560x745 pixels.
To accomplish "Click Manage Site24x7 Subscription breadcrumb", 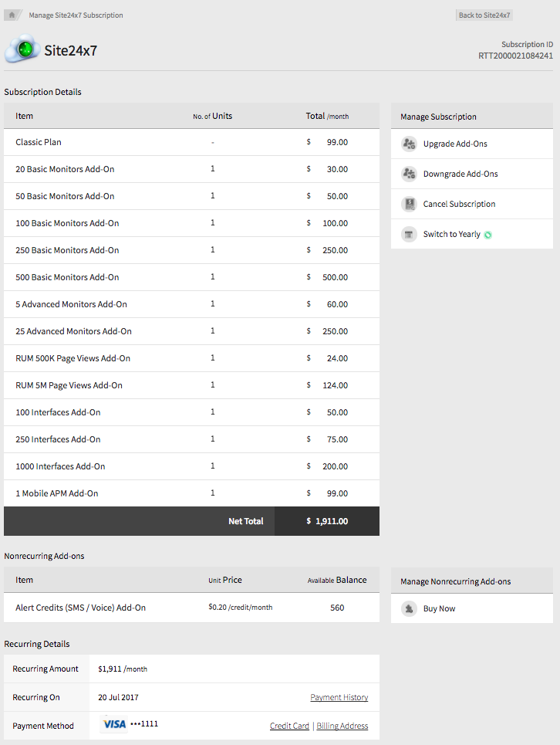I will click(x=76, y=15).
